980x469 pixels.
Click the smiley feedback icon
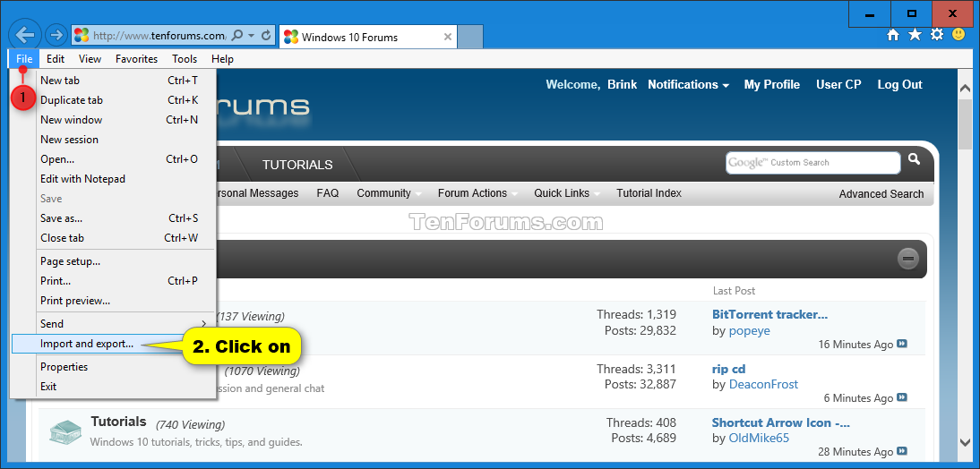[x=959, y=35]
